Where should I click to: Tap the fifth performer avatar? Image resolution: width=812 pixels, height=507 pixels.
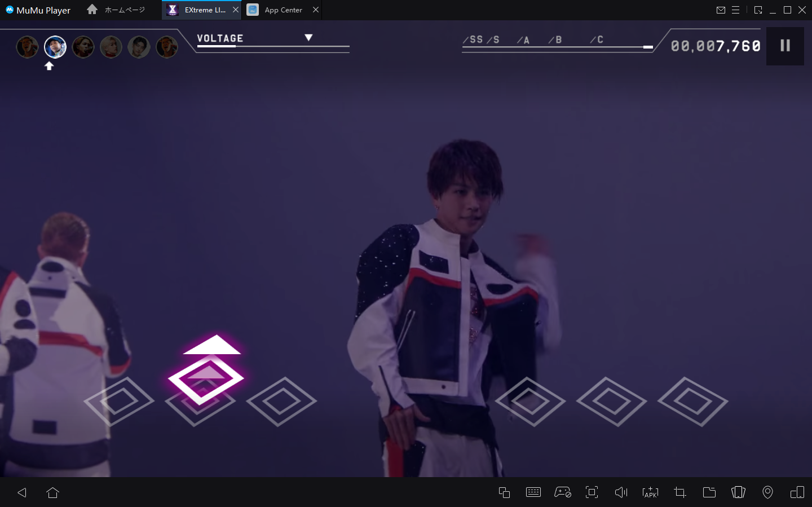point(139,47)
